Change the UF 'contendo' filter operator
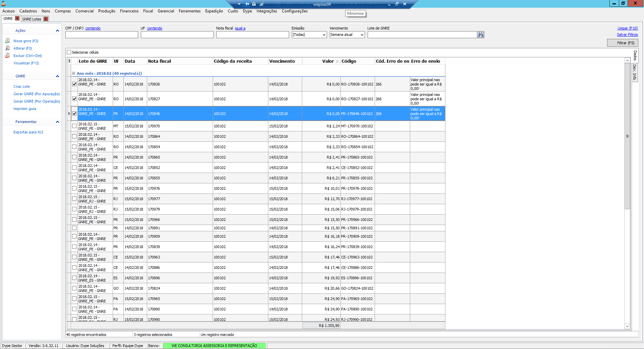Viewport: 644px width, 349px height. pos(155,28)
